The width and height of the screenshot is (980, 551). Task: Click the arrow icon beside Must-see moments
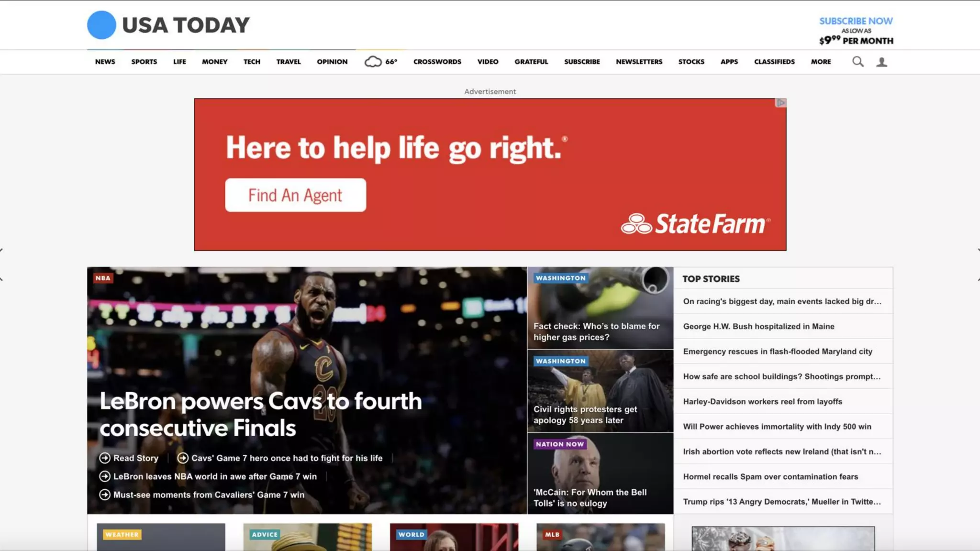coord(105,495)
